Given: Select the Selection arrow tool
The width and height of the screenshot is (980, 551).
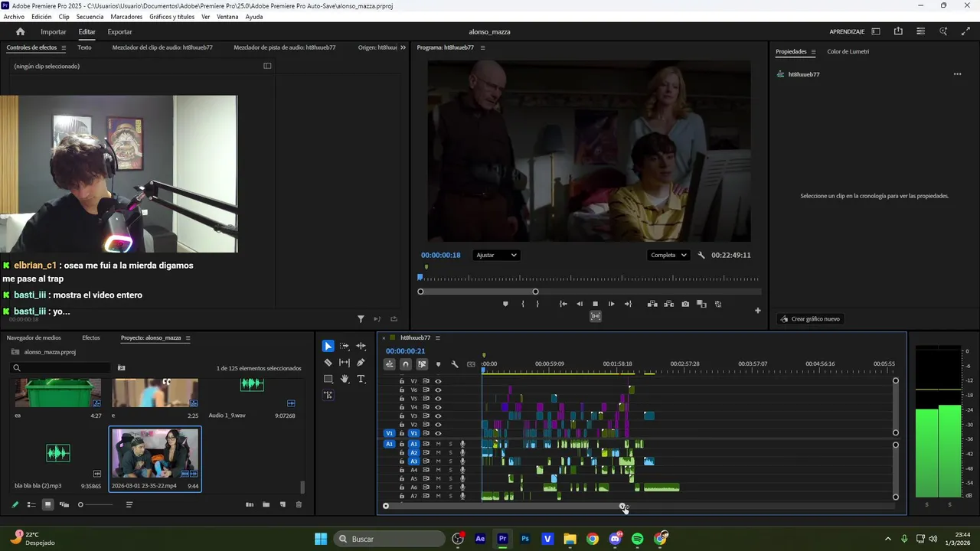Looking at the screenshot, I should [x=328, y=346].
